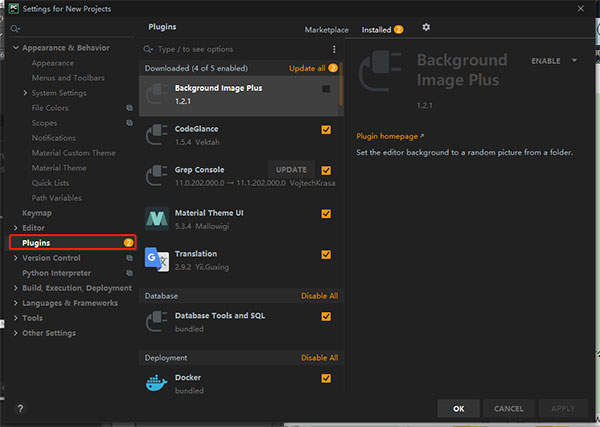This screenshot has width=600, height=427.
Task: Switch to the Installed tab
Action: pos(377,30)
